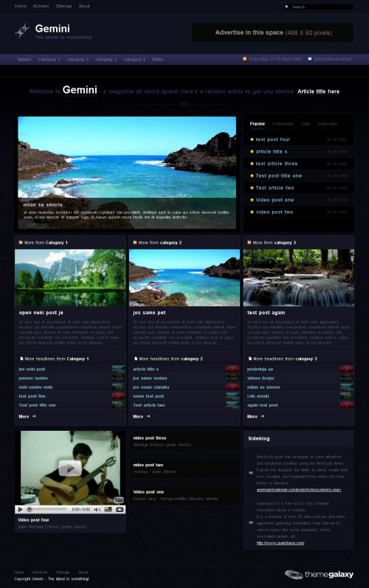Click the star icon beside test post four
The width and height of the screenshot is (369, 588).
(x=252, y=139)
